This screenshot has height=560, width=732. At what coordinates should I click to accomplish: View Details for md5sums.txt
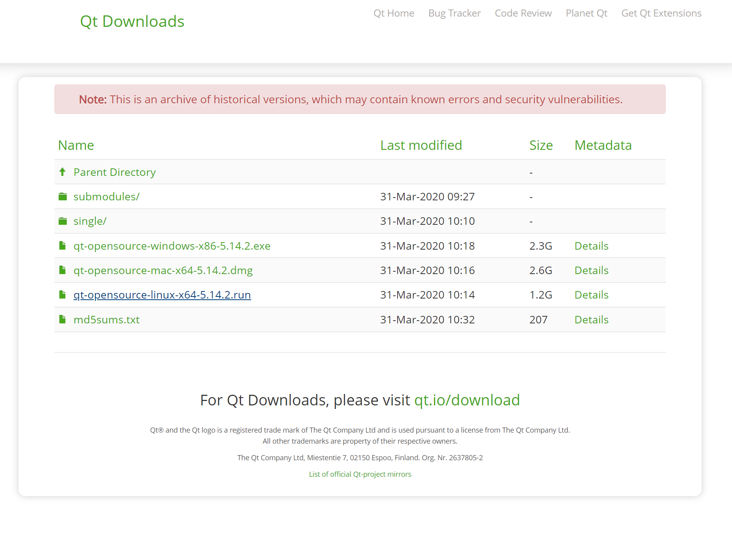click(591, 320)
